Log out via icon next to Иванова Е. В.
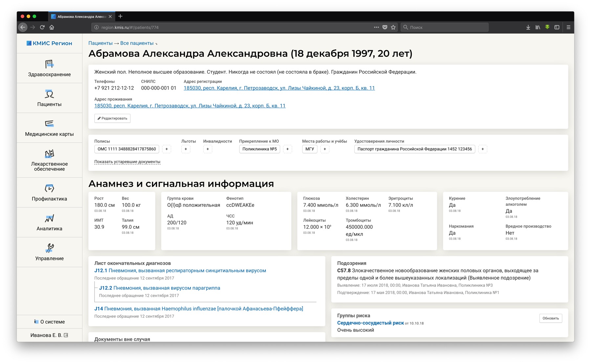The image size is (591, 364). pos(66,335)
